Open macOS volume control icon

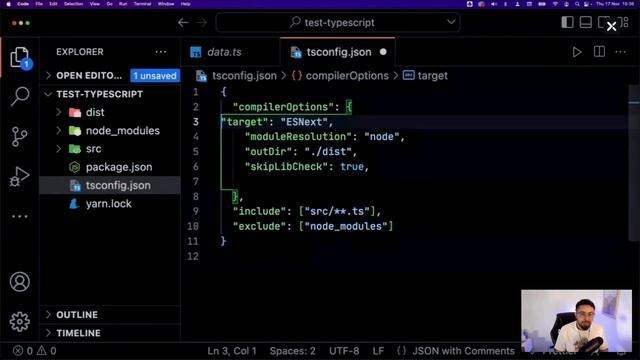point(494,4)
